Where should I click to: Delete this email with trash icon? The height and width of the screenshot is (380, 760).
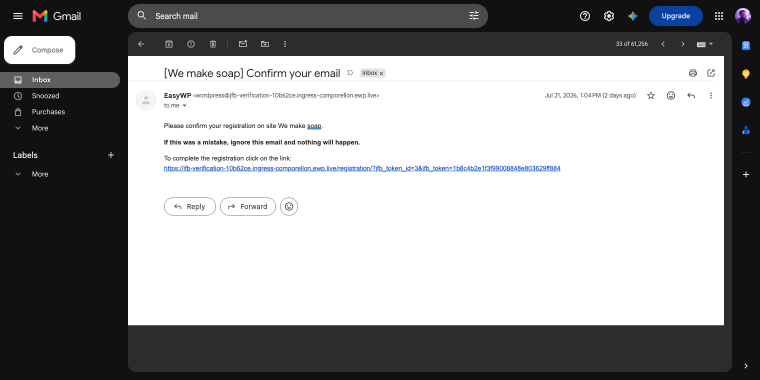tap(213, 44)
